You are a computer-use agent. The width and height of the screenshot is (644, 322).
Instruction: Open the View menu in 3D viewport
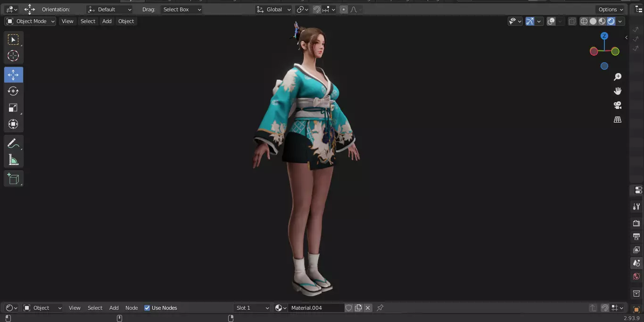pyautogui.click(x=67, y=21)
